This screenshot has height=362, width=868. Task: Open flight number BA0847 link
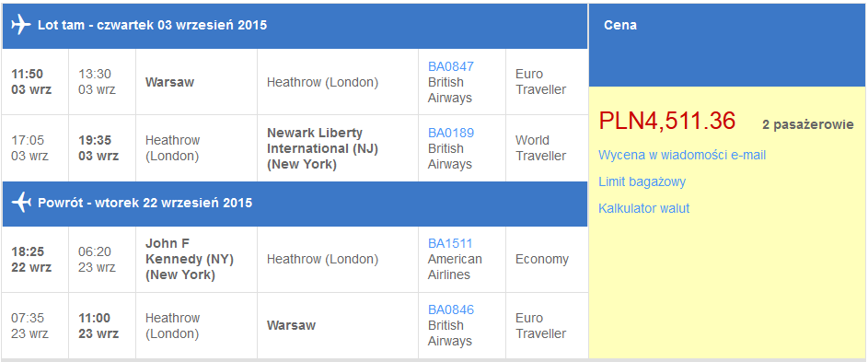[x=451, y=66]
